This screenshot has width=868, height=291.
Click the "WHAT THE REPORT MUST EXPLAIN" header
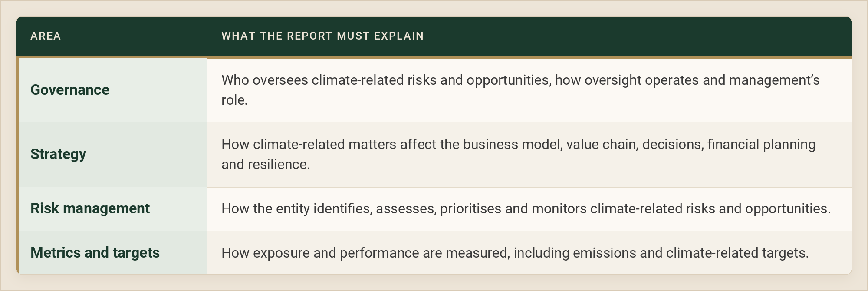coord(322,36)
